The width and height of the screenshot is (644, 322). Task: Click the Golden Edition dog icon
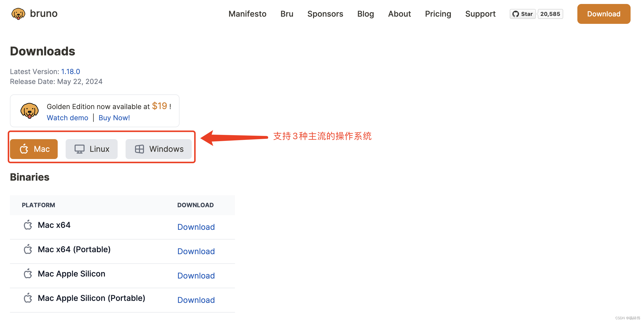[x=30, y=111]
